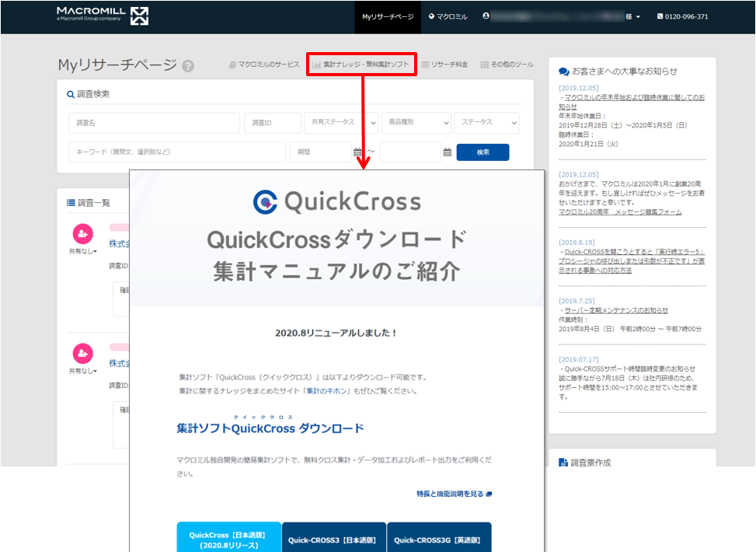Click the second pink share user icon
The width and height of the screenshot is (756, 552).
click(83, 354)
